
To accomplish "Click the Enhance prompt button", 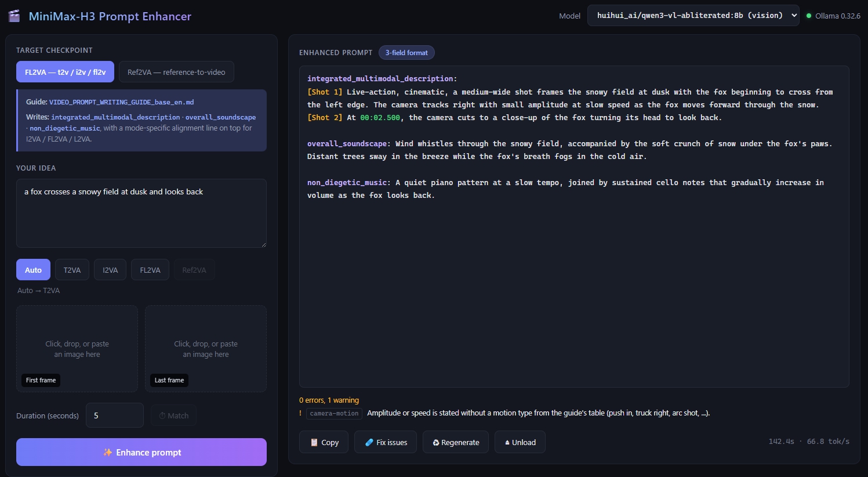I will tap(141, 452).
